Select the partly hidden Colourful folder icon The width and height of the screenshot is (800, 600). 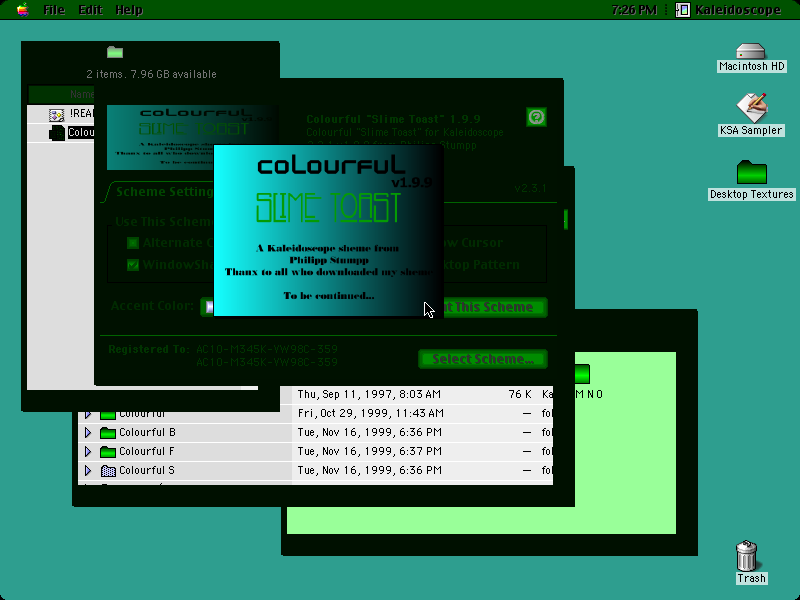(x=108, y=414)
